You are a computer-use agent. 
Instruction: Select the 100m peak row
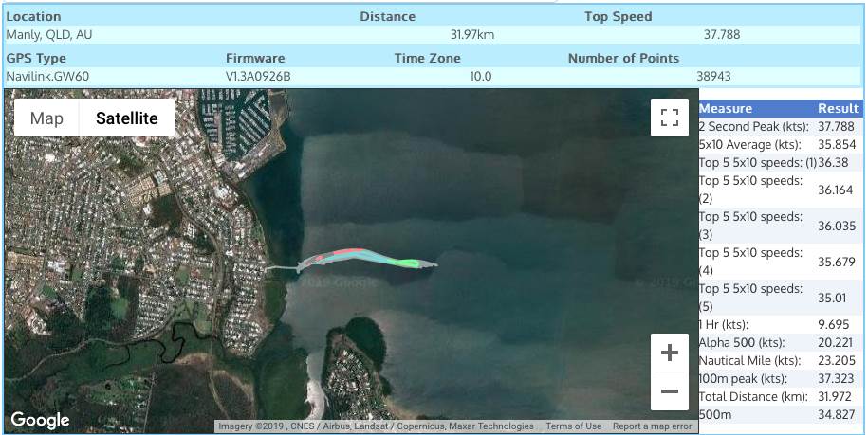pos(778,378)
